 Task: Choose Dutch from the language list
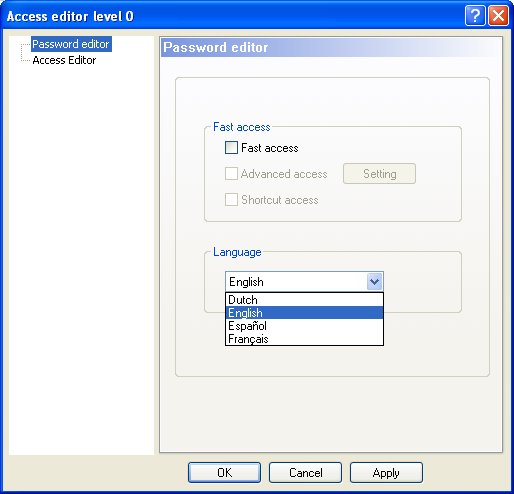(304, 300)
